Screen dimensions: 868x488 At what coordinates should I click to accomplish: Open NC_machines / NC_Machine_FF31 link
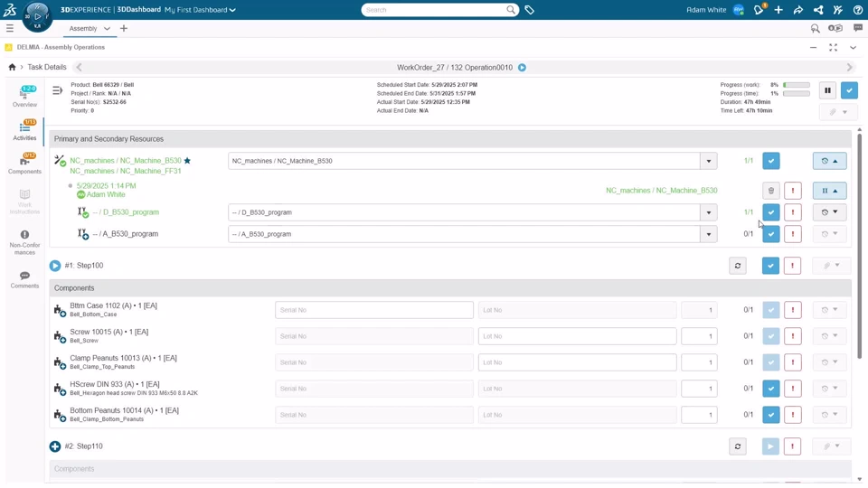[x=126, y=171]
